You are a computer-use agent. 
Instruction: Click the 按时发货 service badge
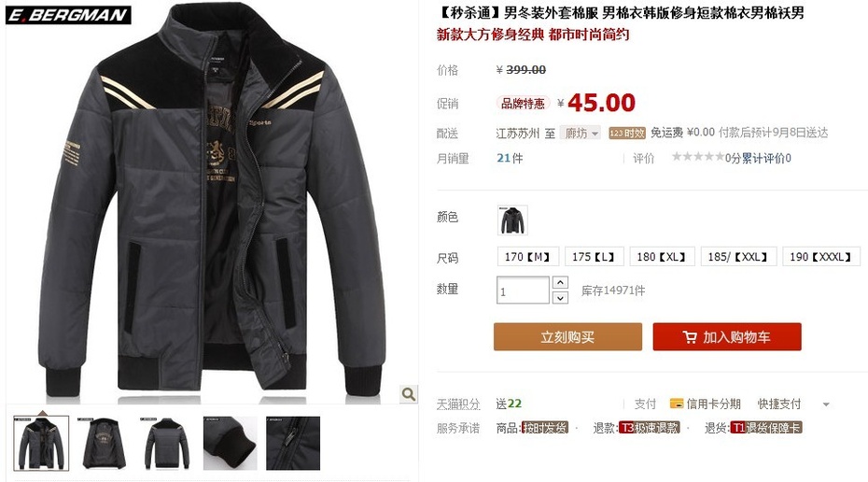545,428
